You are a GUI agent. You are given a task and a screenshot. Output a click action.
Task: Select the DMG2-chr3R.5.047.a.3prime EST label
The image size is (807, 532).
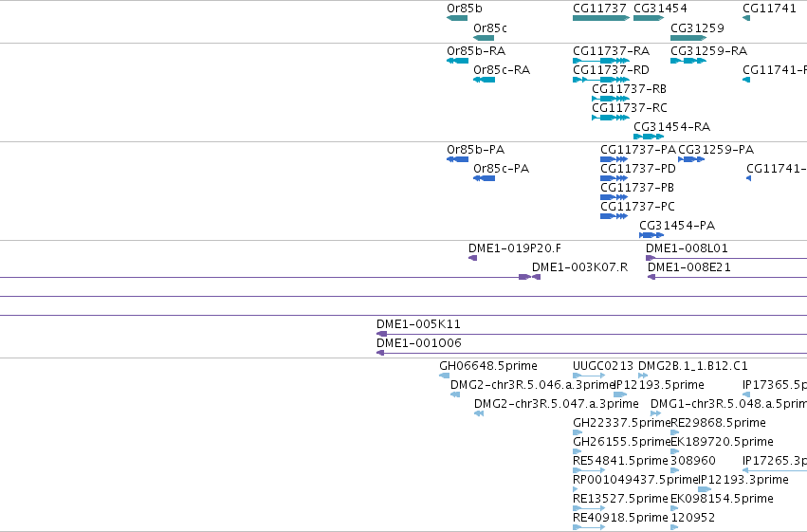pyautogui.click(x=557, y=404)
